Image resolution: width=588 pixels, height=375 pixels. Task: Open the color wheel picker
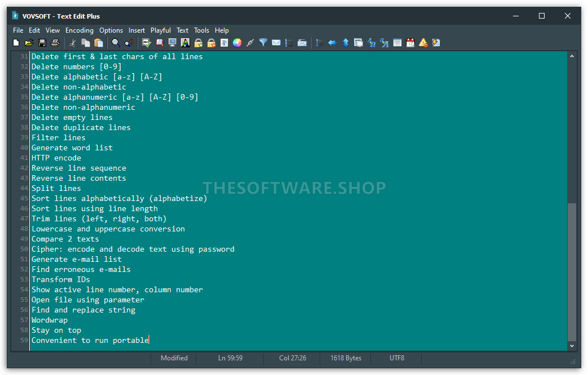coord(237,43)
